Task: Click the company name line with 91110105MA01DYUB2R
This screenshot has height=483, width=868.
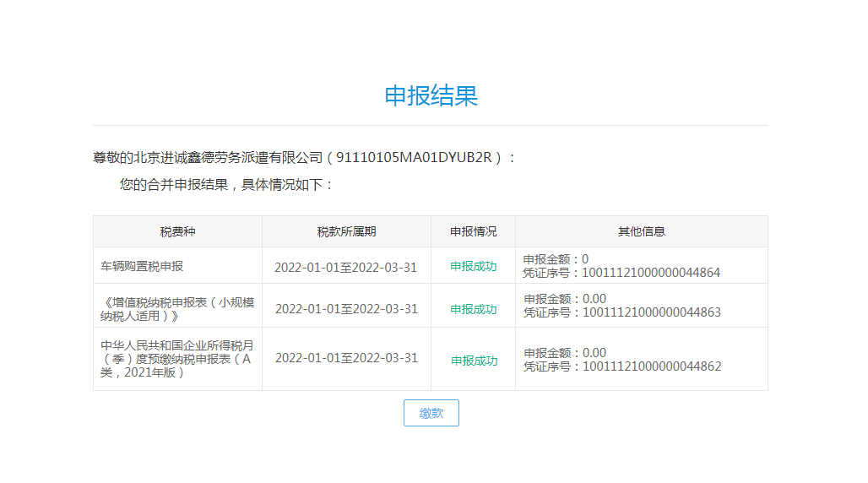Action: [304, 158]
